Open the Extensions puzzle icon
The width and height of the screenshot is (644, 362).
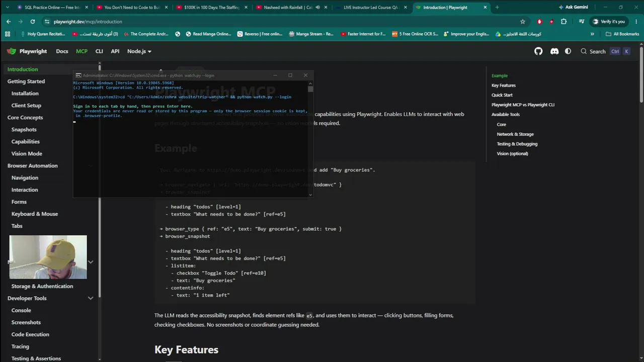click(563, 22)
